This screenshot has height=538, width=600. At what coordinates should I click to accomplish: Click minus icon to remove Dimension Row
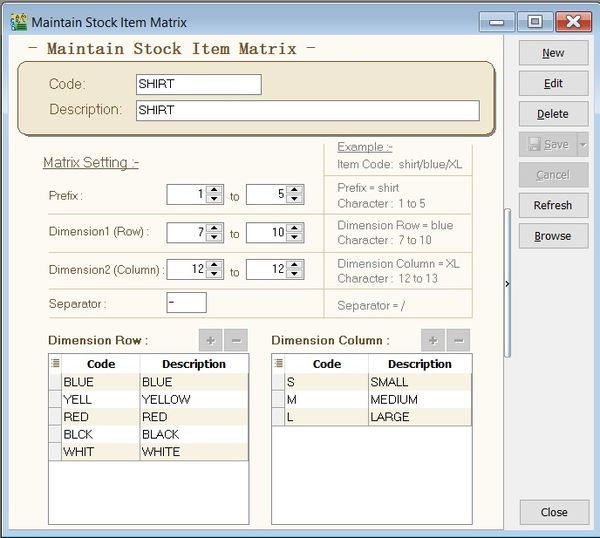point(235,340)
